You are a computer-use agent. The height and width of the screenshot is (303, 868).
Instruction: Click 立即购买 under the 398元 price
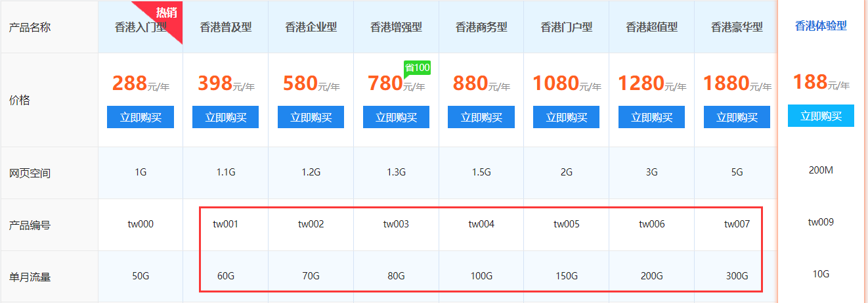click(225, 118)
